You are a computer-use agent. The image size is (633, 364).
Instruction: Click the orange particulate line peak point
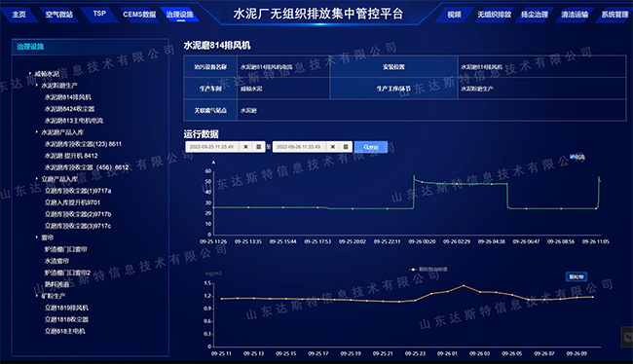464,286
